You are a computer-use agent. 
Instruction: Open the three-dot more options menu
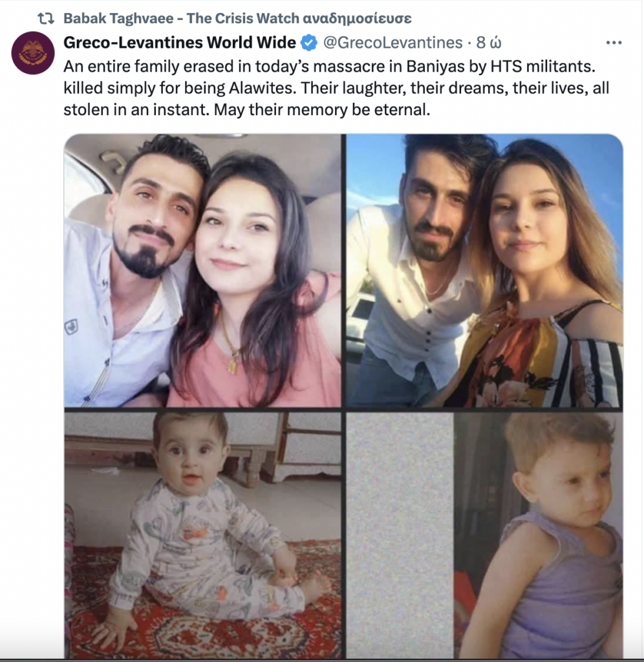click(x=613, y=43)
